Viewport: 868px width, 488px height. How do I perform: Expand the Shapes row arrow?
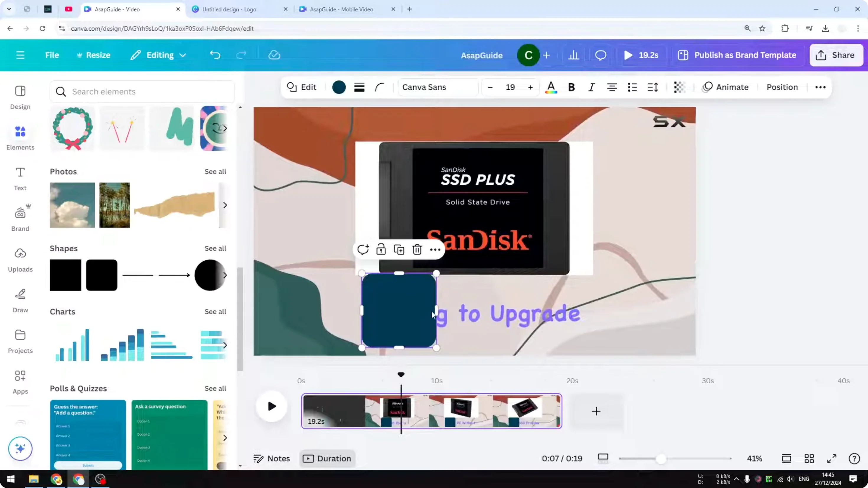click(x=225, y=275)
